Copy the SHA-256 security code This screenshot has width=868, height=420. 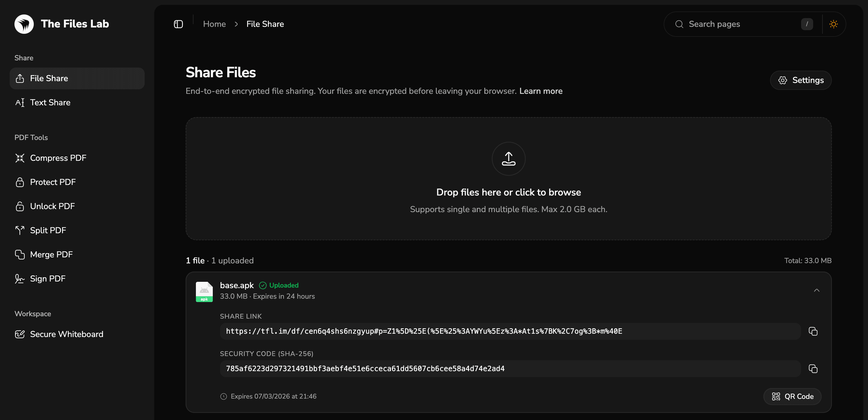pos(813,369)
